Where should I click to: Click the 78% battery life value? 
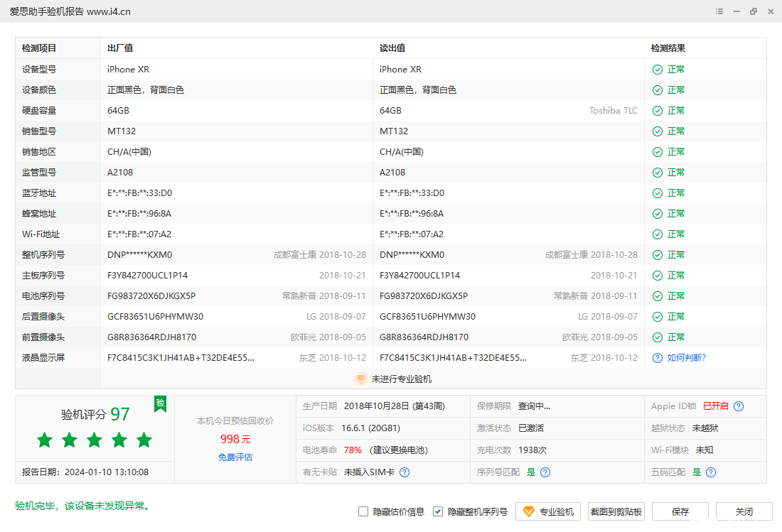tap(353, 450)
